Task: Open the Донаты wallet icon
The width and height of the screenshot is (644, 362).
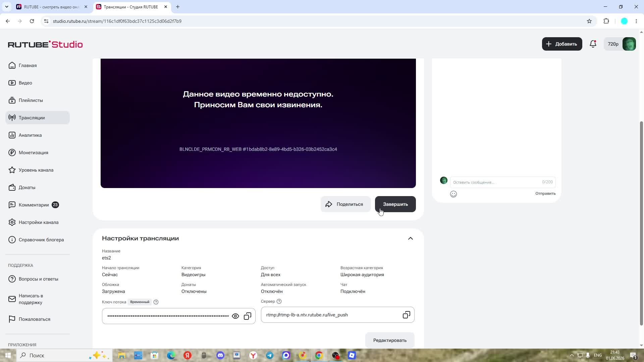Action: [x=12, y=187]
